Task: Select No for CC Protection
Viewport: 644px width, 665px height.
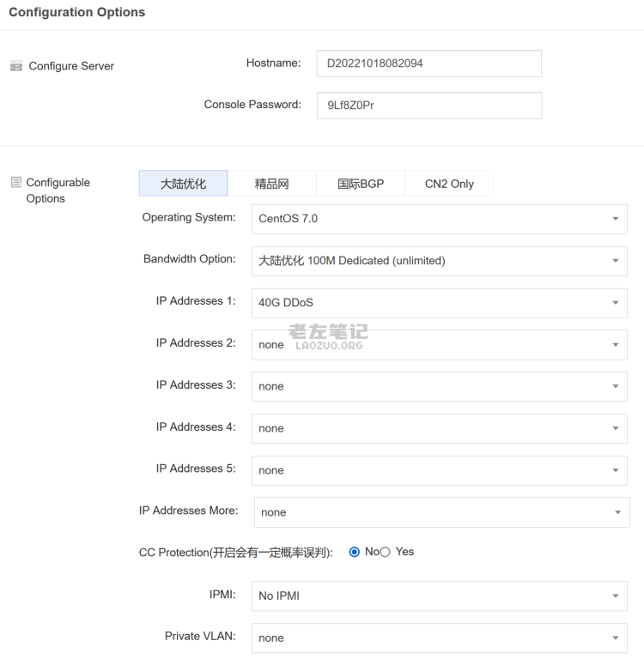Action: (355, 552)
